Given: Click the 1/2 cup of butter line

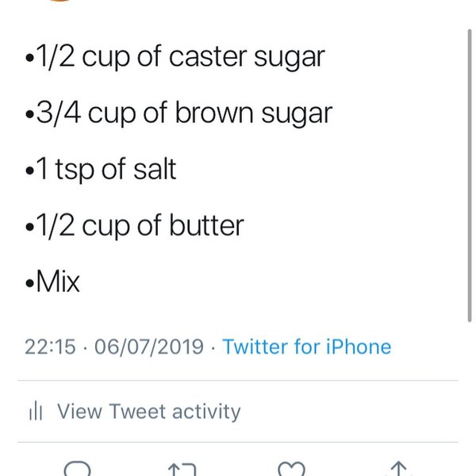Looking at the screenshot, I should (135, 225).
